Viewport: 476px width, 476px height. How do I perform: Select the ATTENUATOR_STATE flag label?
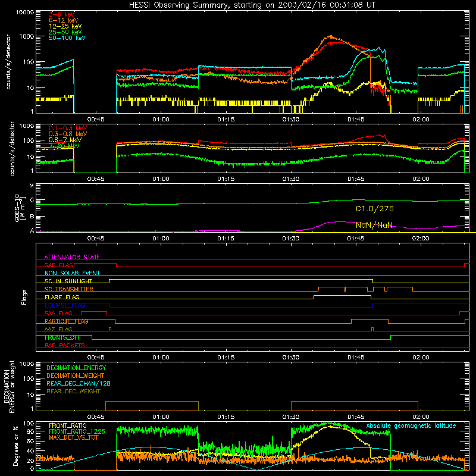point(72,257)
